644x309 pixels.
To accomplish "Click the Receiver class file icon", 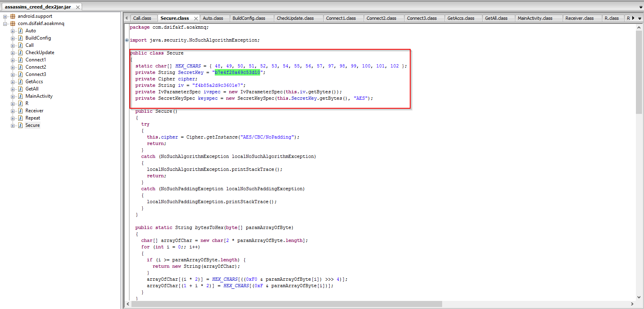I will tap(20, 111).
